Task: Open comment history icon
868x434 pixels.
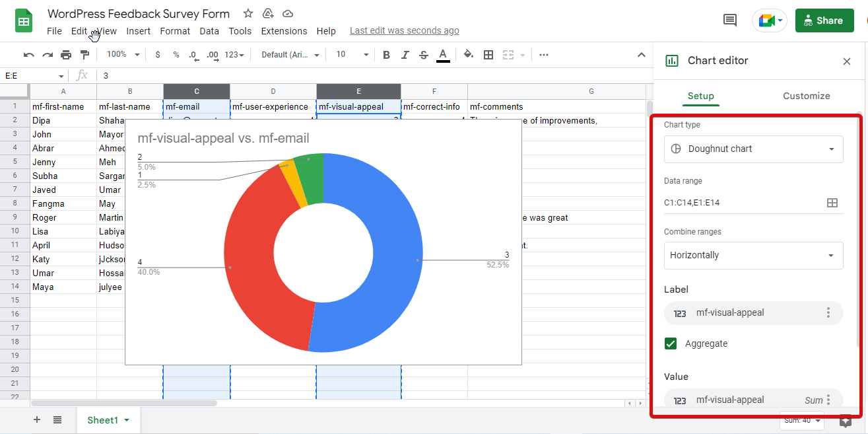Action: coord(730,20)
